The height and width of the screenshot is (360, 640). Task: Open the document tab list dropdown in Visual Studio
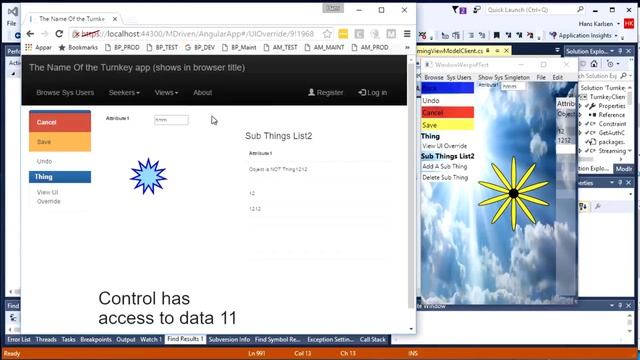point(557,51)
